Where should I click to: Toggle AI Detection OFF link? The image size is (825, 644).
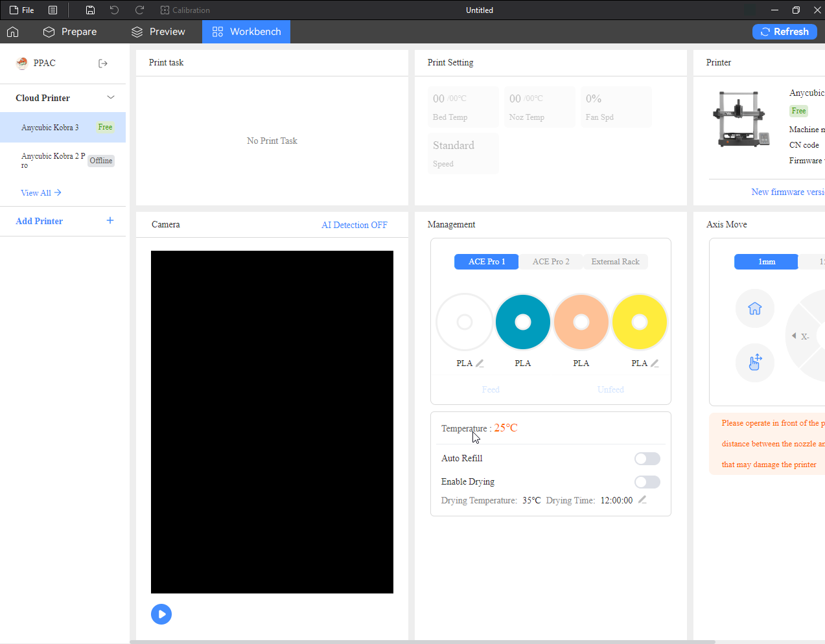point(354,225)
